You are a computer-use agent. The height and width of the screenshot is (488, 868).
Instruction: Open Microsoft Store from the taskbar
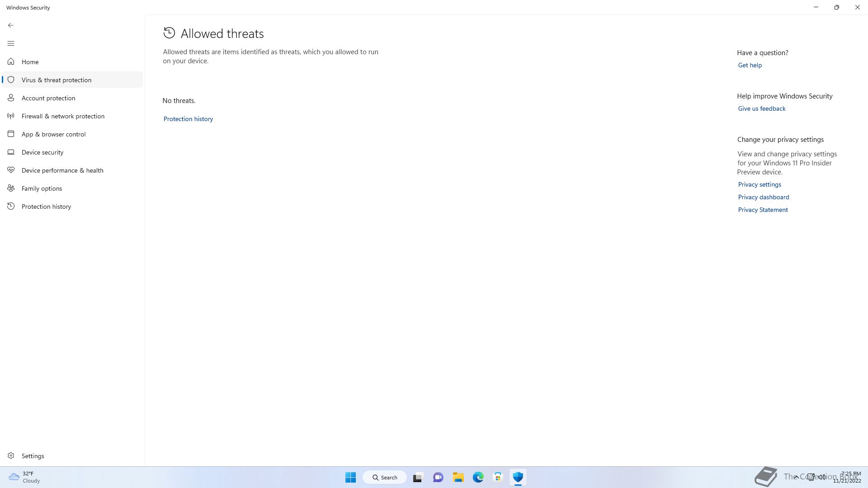tap(498, 477)
